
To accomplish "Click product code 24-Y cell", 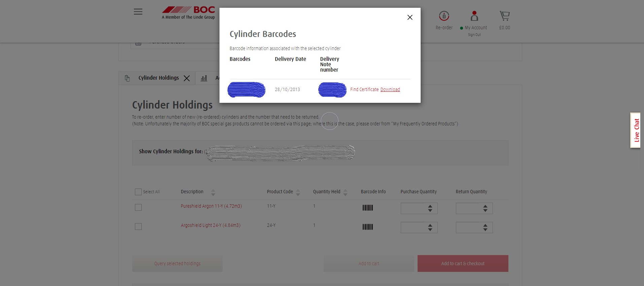I will tap(271, 225).
